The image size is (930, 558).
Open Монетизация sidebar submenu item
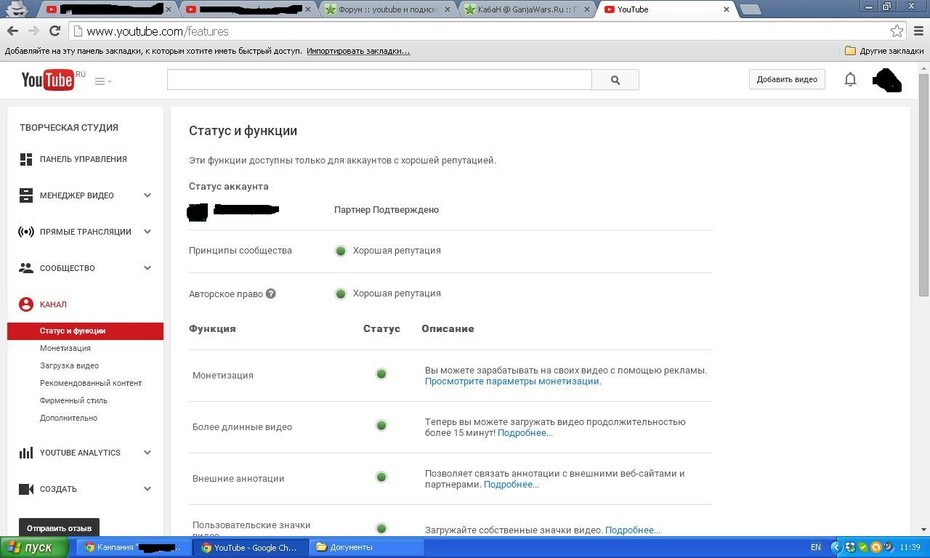click(x=65, y=348)
